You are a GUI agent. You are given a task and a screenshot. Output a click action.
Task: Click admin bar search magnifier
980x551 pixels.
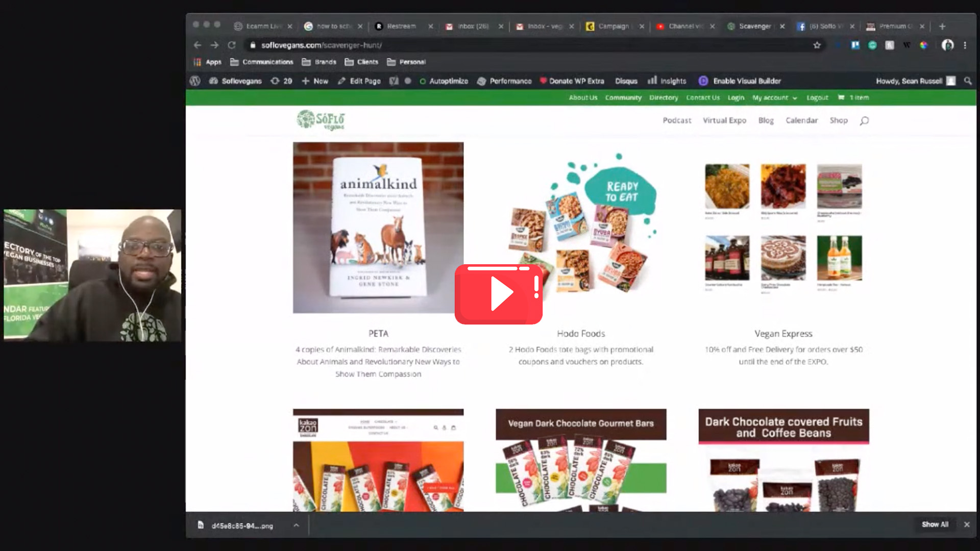(967, 81)
